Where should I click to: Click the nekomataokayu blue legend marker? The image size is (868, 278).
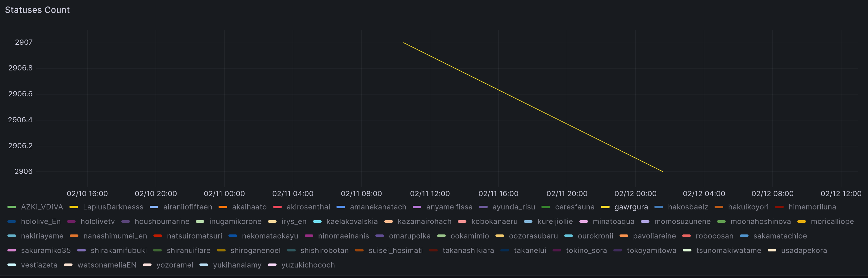point(233,236)
